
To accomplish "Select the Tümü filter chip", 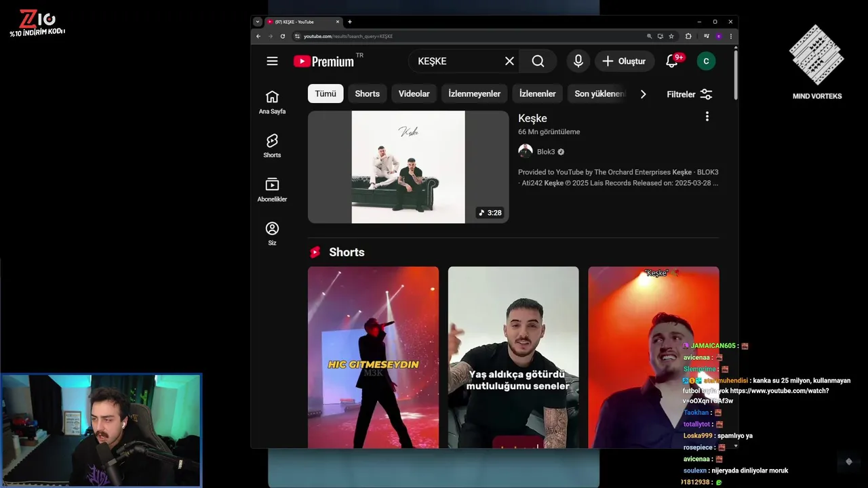I will 325,94.
